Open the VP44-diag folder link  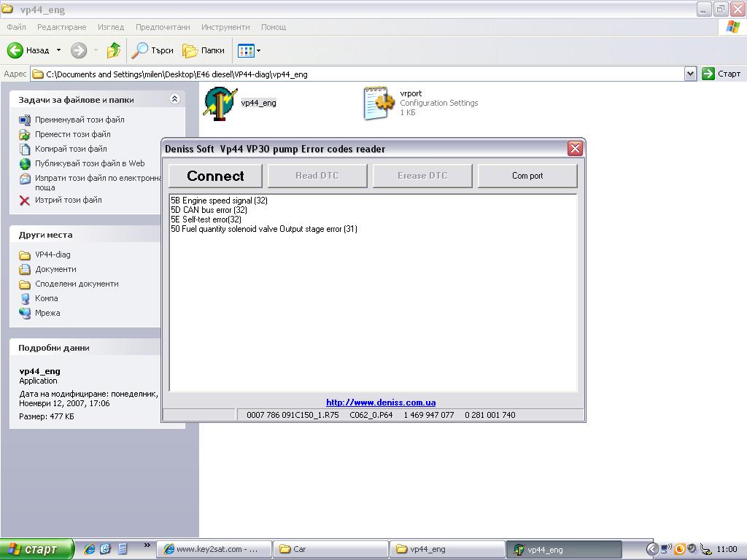(x=53, y=254)
